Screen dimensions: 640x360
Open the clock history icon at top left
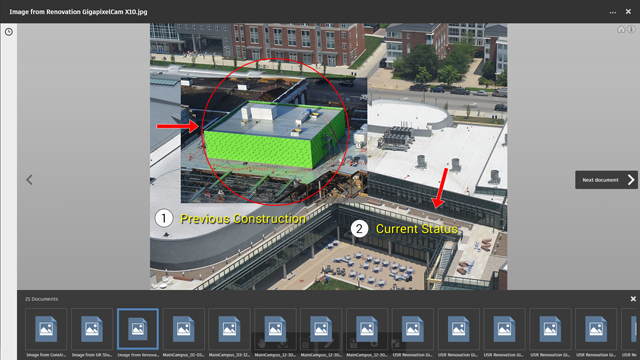click(9, 32)
